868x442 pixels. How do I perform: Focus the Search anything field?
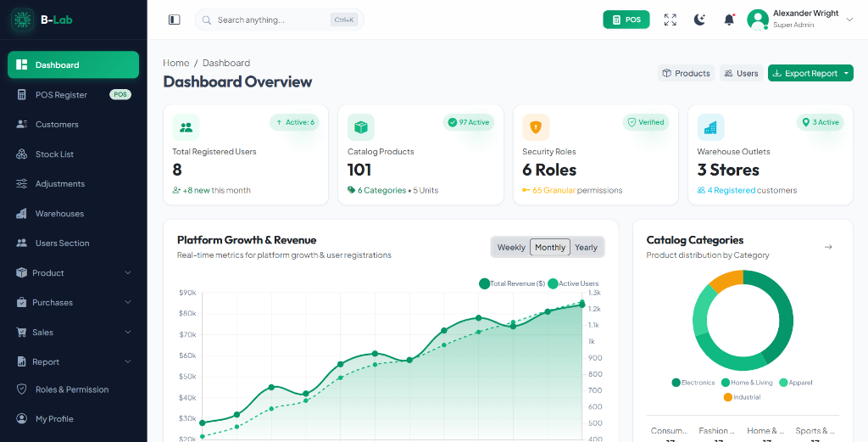point(280,20)
